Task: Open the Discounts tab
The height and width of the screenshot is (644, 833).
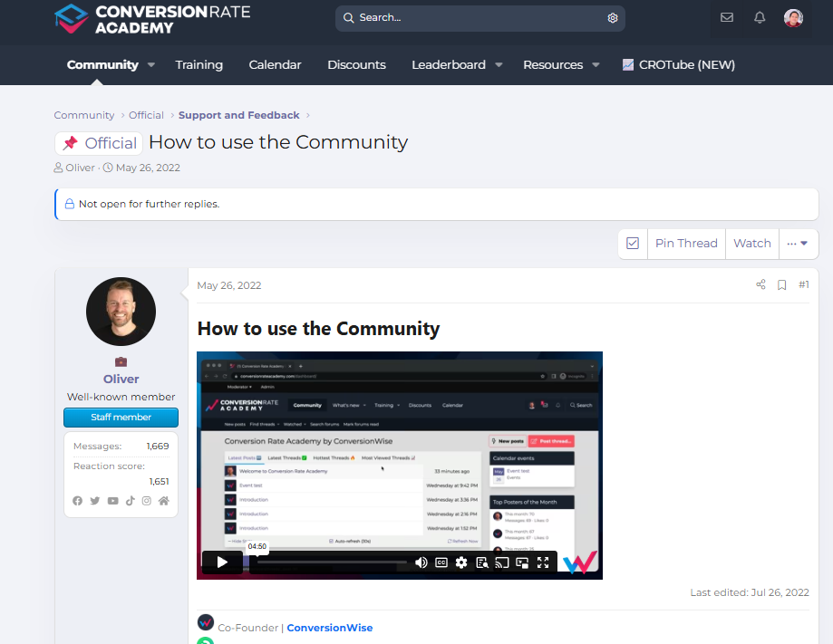Action: coord(356,65)
